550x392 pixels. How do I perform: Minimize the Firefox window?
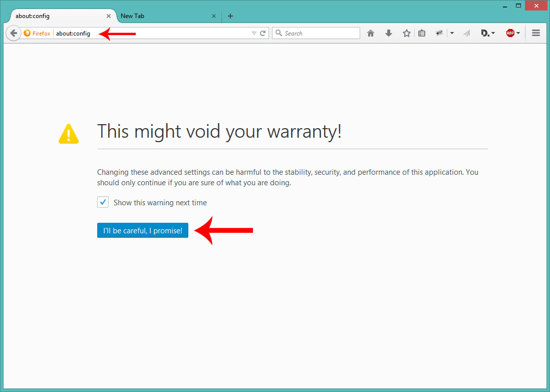pyautogui.click(x=505, y=6)
